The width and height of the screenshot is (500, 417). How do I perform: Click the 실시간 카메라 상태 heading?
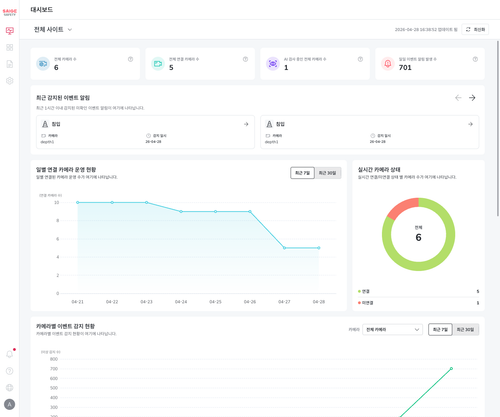point(379,170)
